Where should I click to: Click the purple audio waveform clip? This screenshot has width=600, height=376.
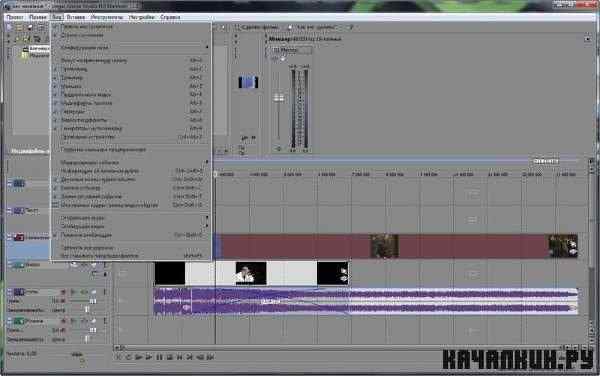coord(365,301)
